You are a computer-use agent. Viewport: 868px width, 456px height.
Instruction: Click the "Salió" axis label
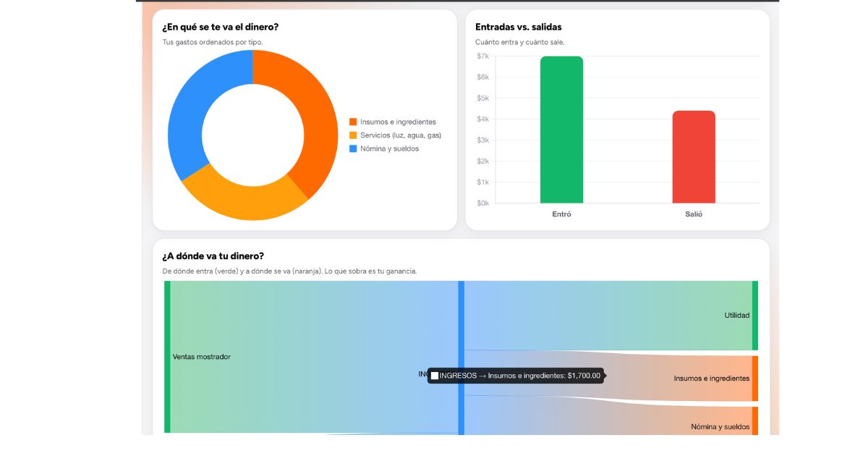[694, 214]
